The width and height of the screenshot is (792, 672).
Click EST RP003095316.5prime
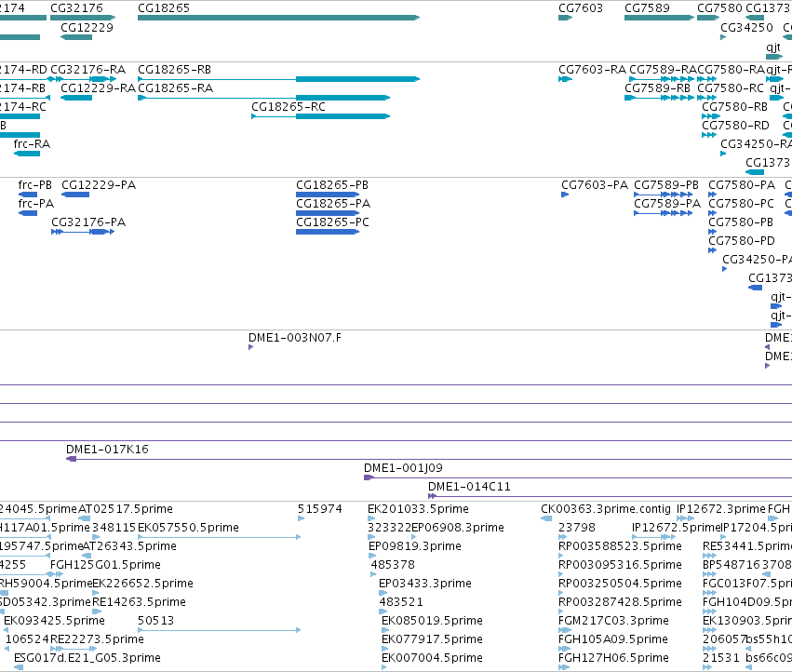[561, 574]
